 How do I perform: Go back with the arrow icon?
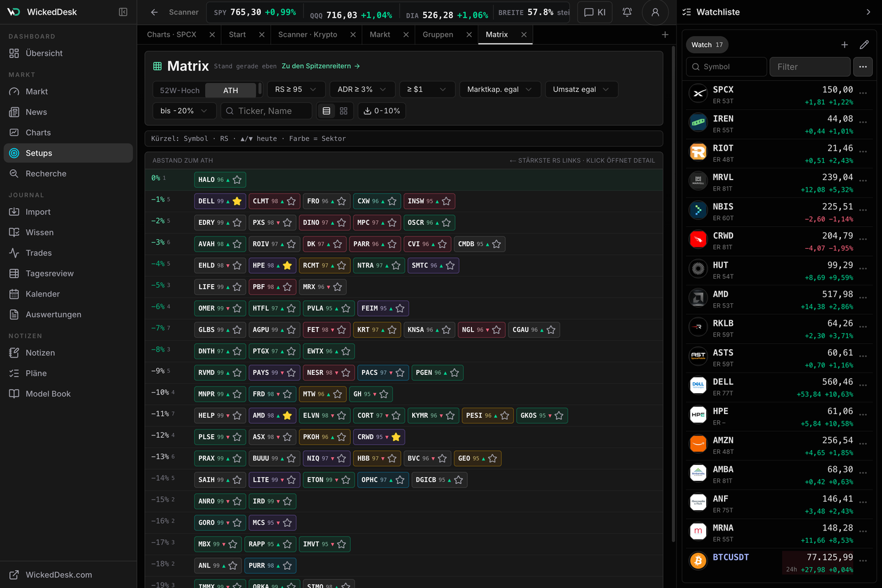(154, 12)
